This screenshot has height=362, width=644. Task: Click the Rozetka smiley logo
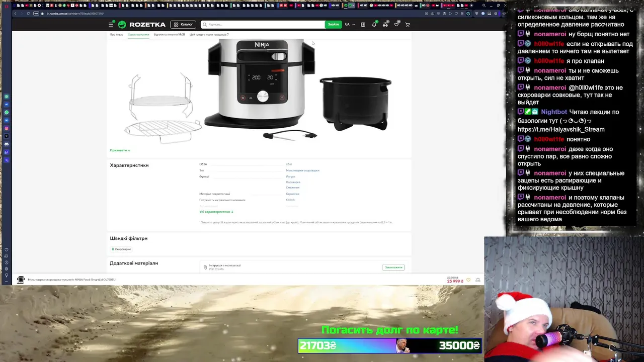click(x=122, y=24)
